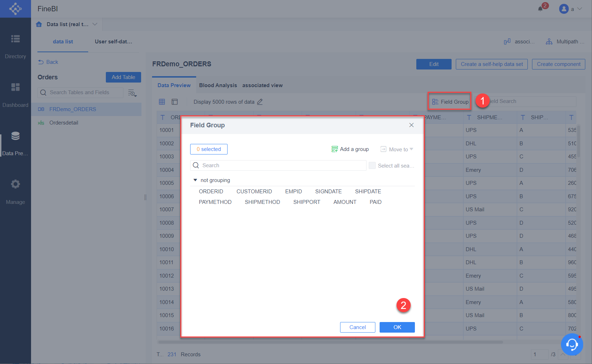The width and height of the screenshot is (592, 364).
Task: Click the Search Tables and Fields box
Action: tap(80, 92)
